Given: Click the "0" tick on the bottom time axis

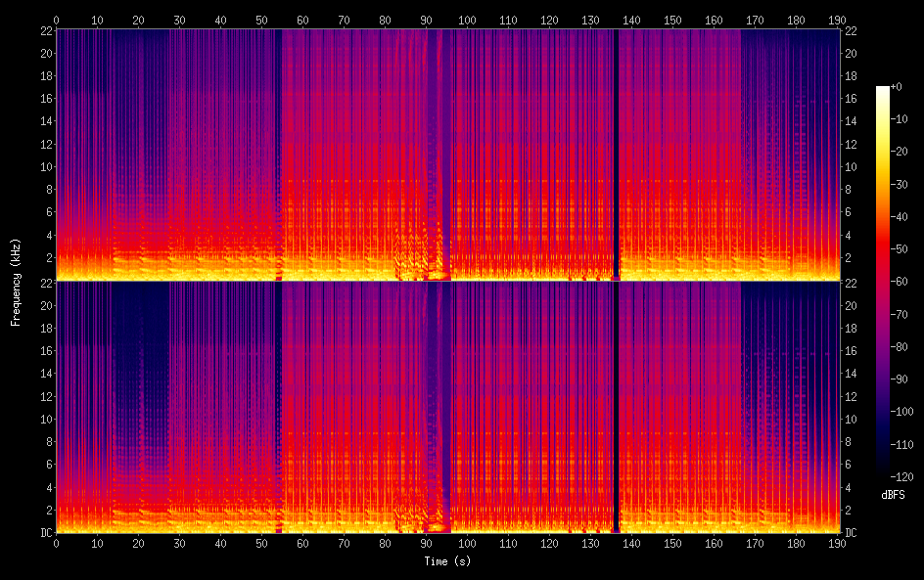Looking at the screenshot, I should [x=56, y=543].
